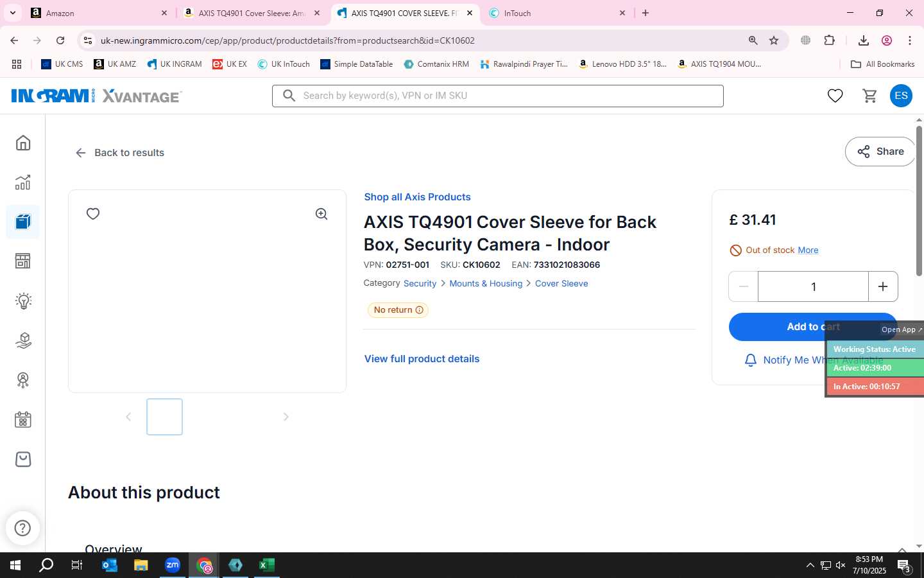Open the UK INGRAM bookmark
The height and width of the screenshot is (578, 924).
[174, 64]
